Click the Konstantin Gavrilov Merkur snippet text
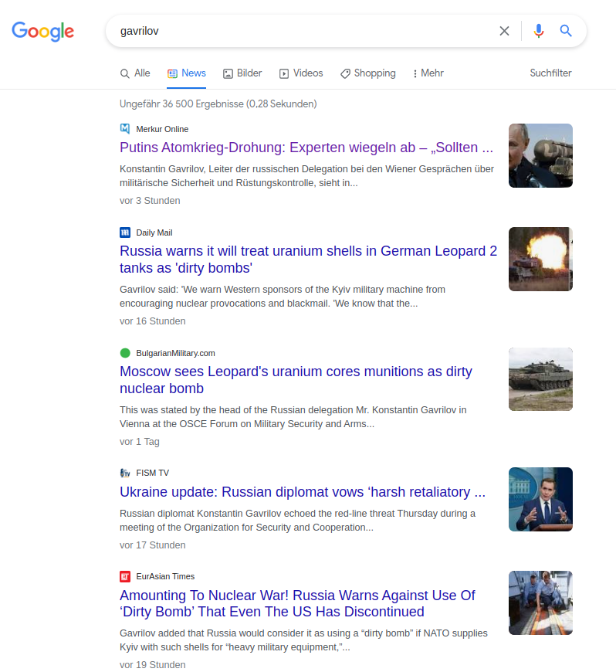 tap(306, 175)
